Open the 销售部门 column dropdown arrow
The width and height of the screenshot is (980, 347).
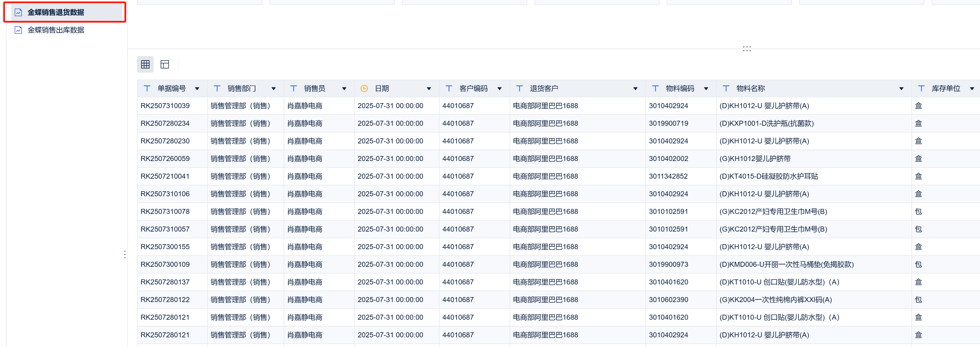(x=274, y=89)
